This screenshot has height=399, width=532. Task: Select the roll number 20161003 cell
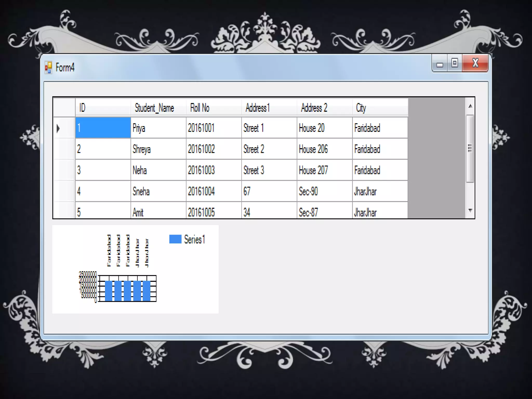(214, 170)
